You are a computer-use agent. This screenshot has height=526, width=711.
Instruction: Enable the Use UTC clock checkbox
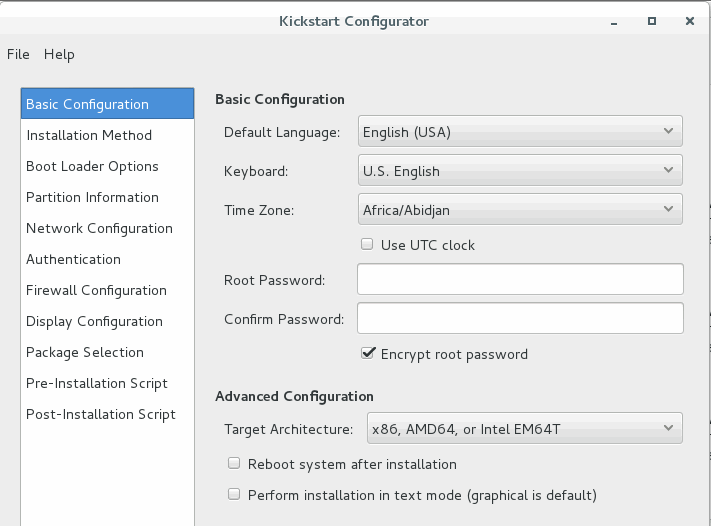(x=367, y=244)
